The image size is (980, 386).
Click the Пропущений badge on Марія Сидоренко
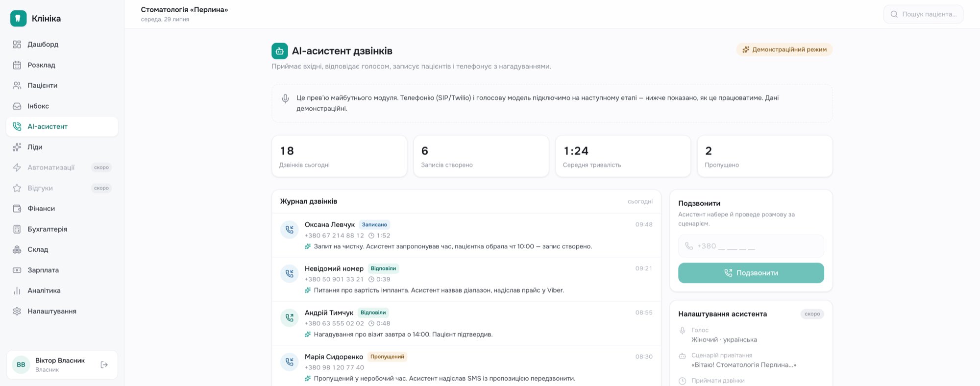coord(387,357)
